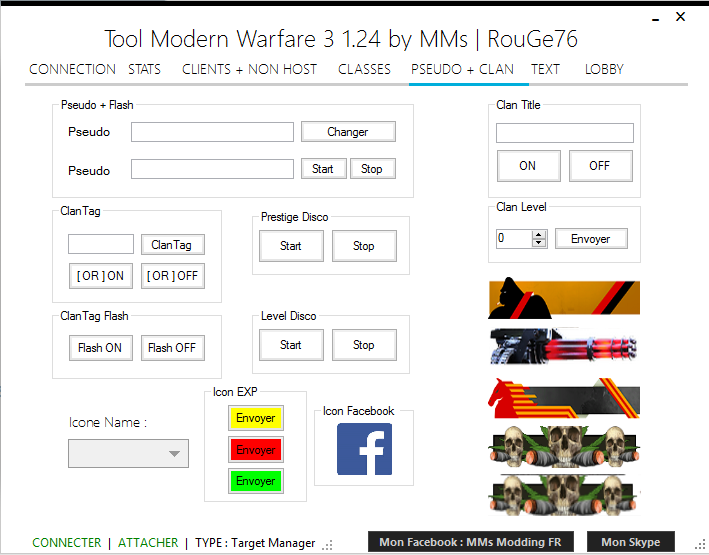709x555 pixels.
Task: Start Prestige Disco
Action: 291,246
